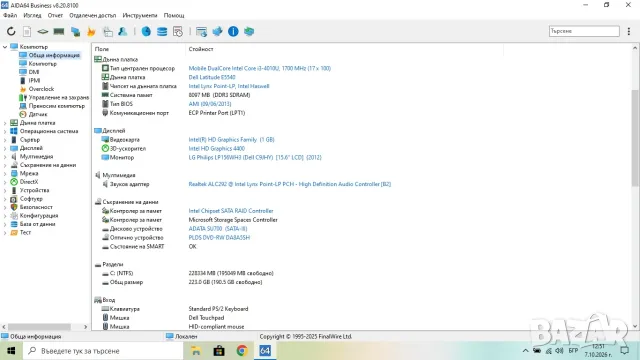
Task: Open the Report page icon in toolbar
Action: pyautogui.click(x=27, y=31)
